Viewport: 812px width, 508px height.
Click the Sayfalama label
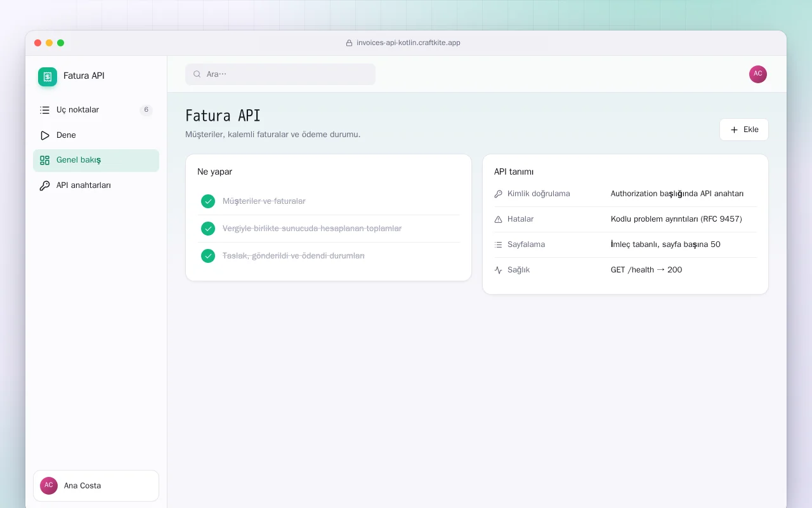(x=526, y=244)
